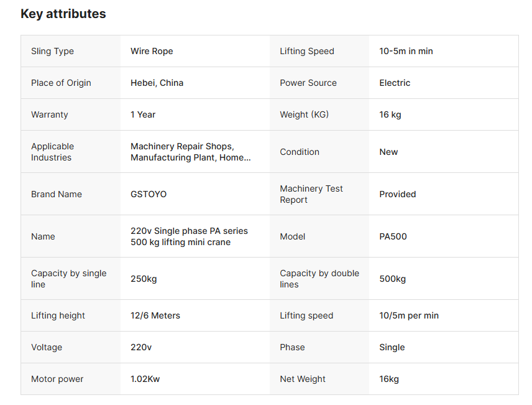Select the New condition value
The image size is (532, 405).
(x=388, y=152)
